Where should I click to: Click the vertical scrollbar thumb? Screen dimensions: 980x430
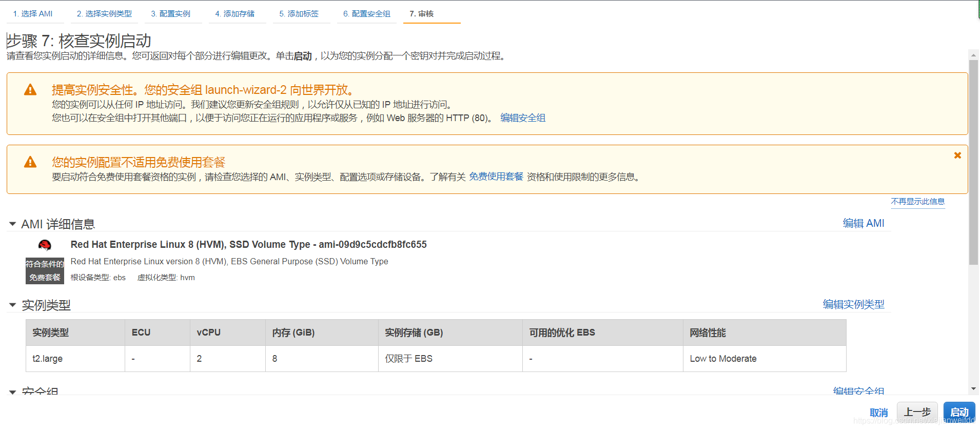click(973, 162)
